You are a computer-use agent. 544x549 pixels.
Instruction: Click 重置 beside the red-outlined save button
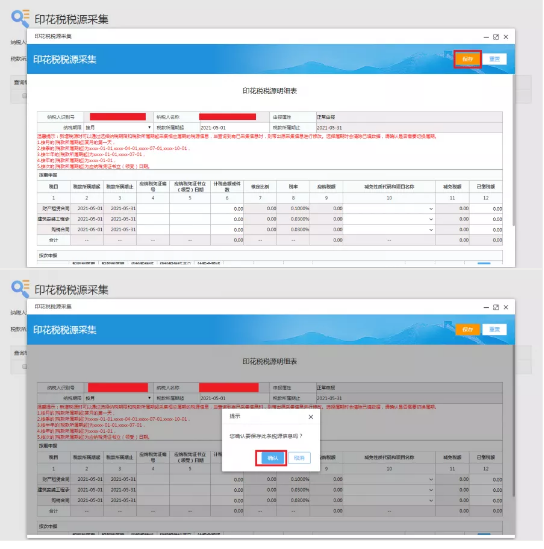click(495, 59)
